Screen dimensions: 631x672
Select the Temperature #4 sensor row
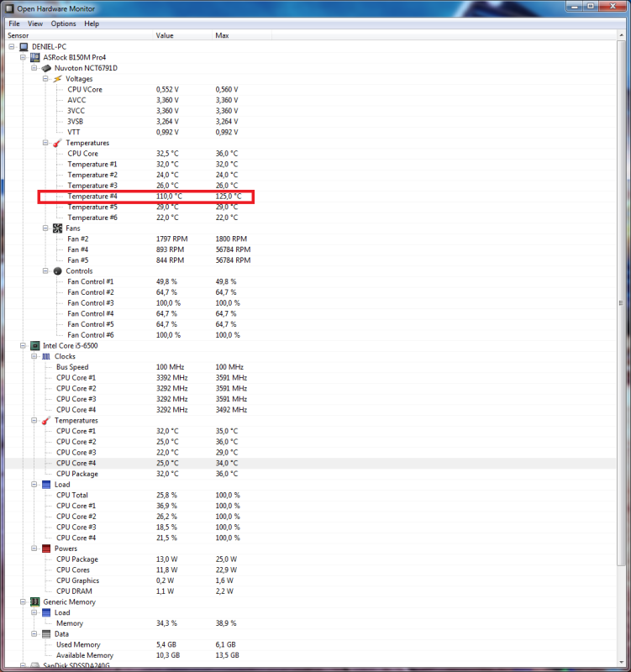click(x=310, y=197)
